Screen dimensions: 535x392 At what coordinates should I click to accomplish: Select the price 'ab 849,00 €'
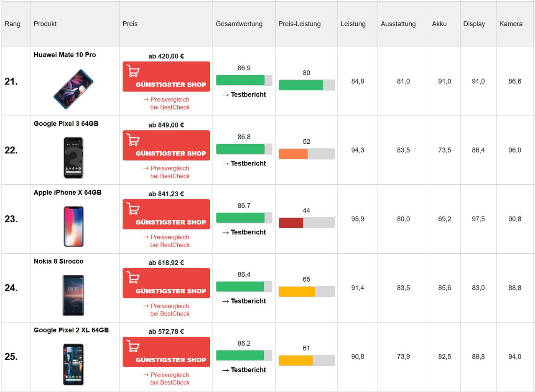point(166,125)
